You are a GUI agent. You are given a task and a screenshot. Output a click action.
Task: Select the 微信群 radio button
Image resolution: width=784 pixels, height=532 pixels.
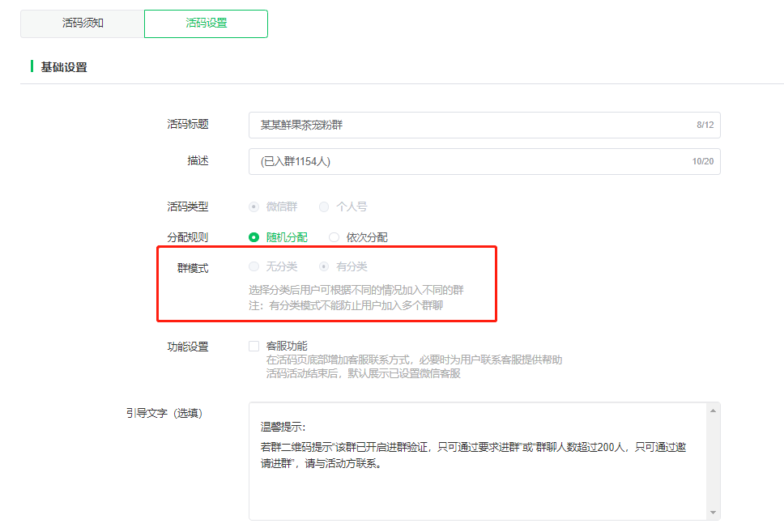point(254,207)
